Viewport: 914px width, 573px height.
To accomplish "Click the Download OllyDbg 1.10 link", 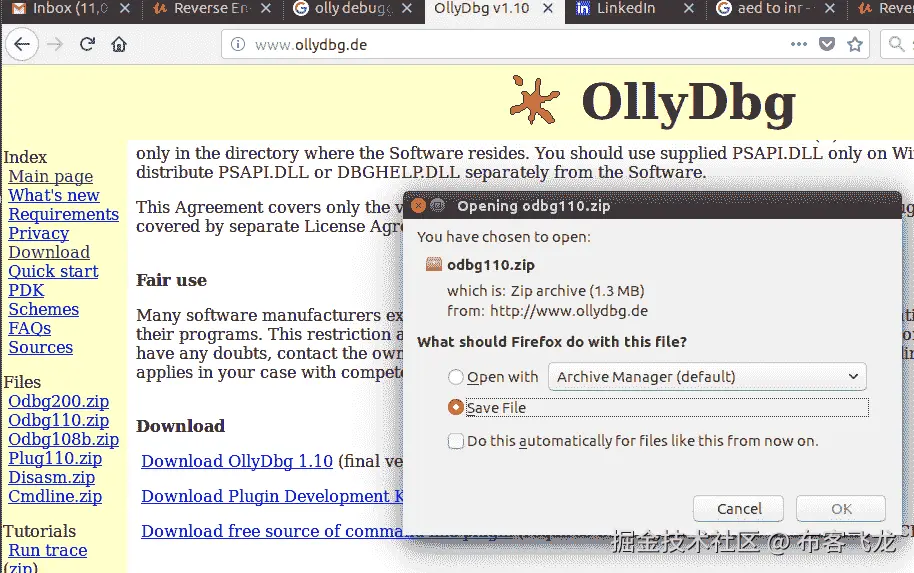I will click(x=237, y=461).
